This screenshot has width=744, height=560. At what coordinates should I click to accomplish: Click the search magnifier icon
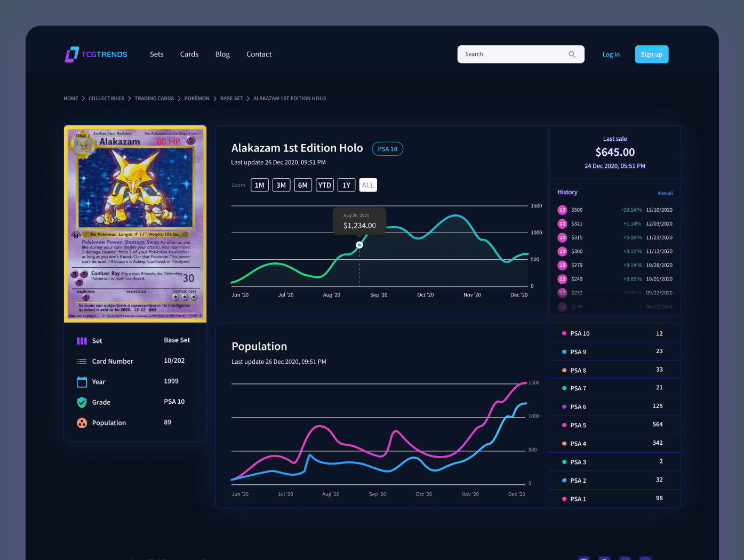click(x=572, y=54)
